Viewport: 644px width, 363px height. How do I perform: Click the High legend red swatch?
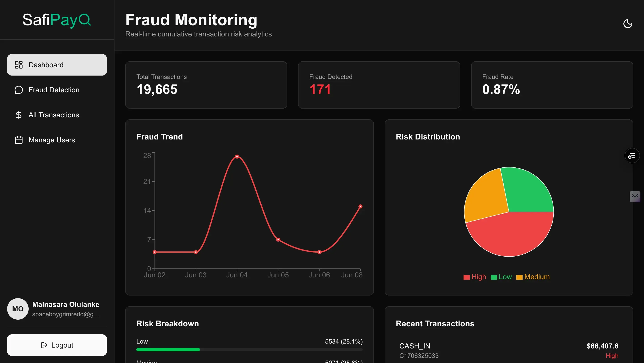tap(466, 277)
